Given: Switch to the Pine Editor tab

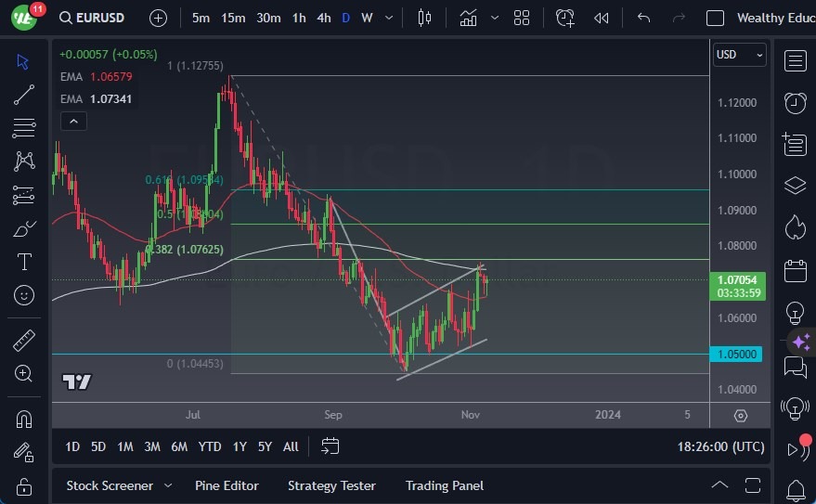Looking at the screenshot, I should (x=227, y=485).
